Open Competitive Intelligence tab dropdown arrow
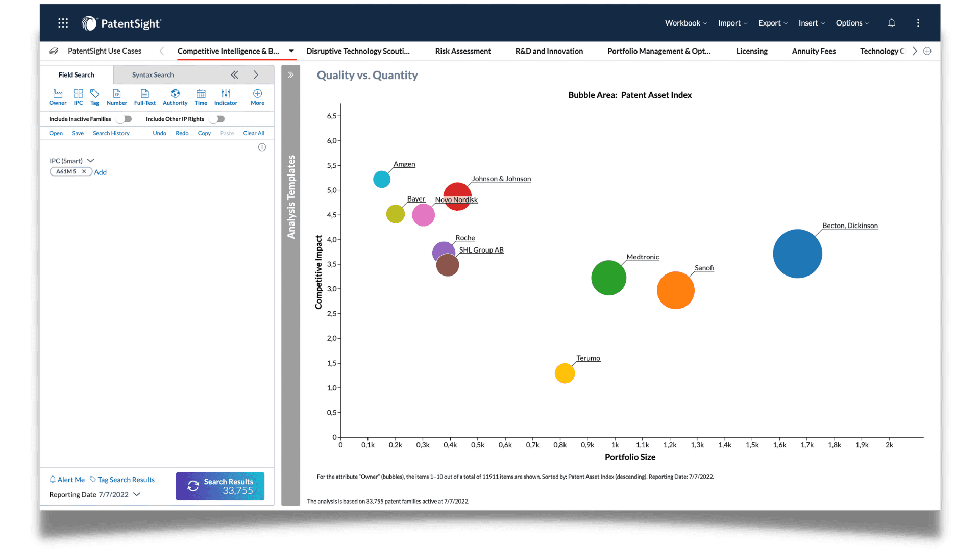980x551 pixels. tap(291, 51)
